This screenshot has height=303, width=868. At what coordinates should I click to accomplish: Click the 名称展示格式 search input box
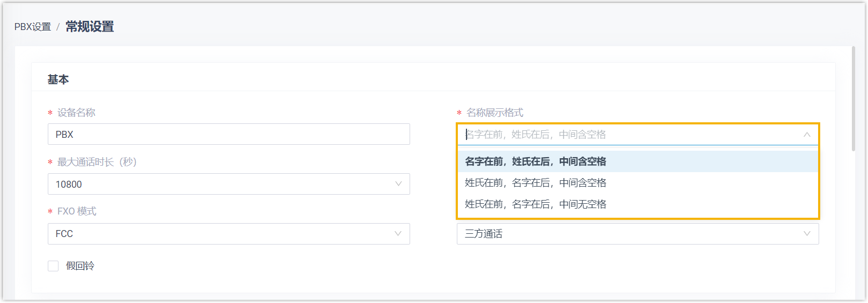click(x=628, y=135)
